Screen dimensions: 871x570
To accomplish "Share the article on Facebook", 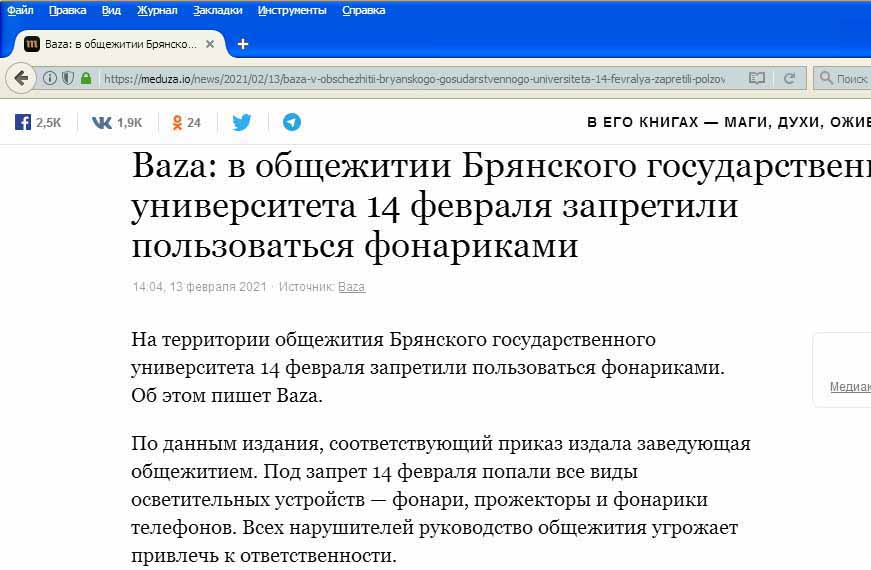I will click(23, 122).
